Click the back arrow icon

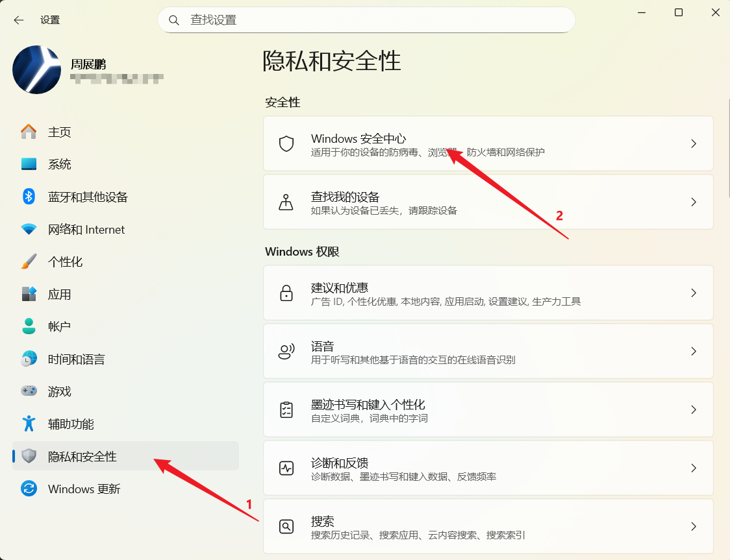tap(19, 20)
